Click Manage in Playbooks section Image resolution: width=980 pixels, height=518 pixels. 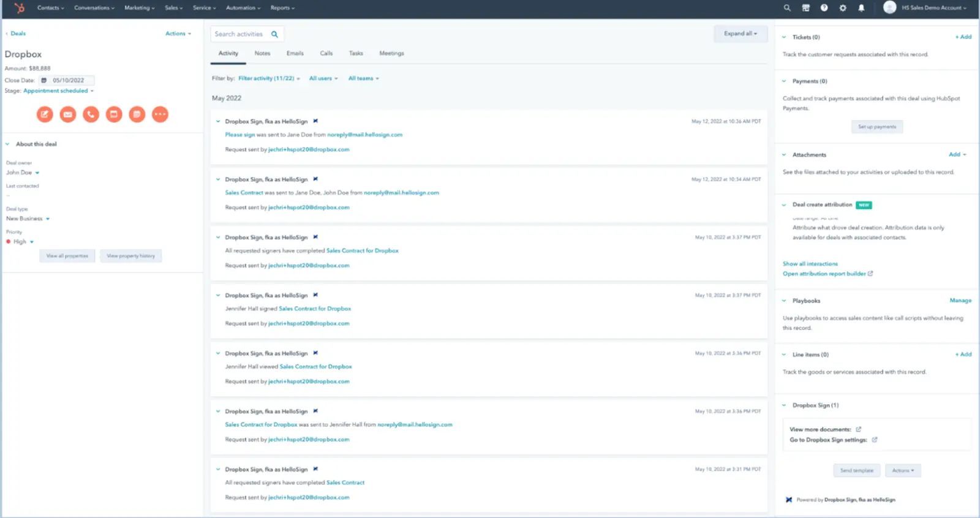pos(960,301)
